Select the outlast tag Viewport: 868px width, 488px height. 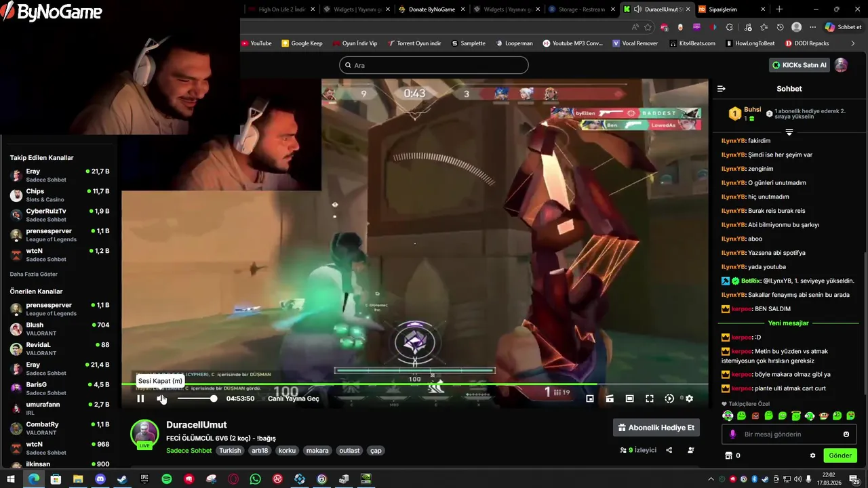click(x=349, y=451)
